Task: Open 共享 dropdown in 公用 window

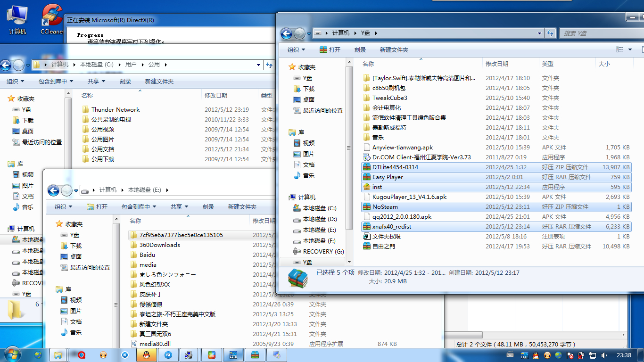Action: click(96, 82)
